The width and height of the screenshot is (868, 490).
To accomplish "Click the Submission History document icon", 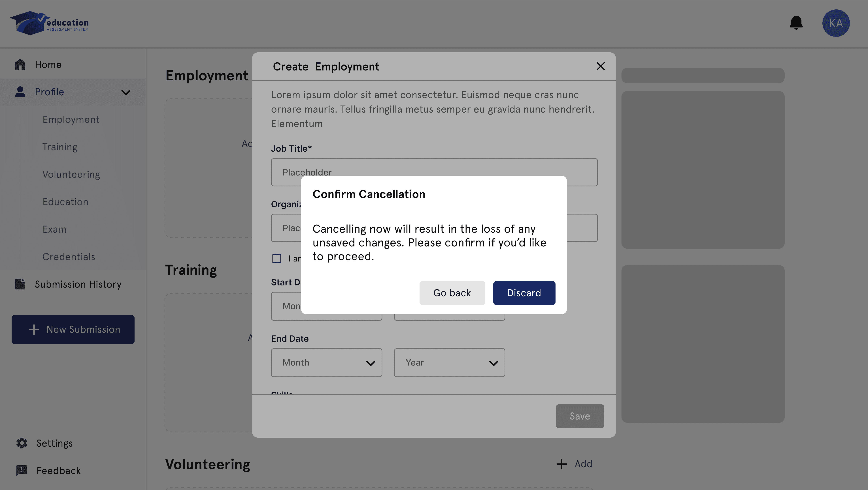I will [20, 284].
